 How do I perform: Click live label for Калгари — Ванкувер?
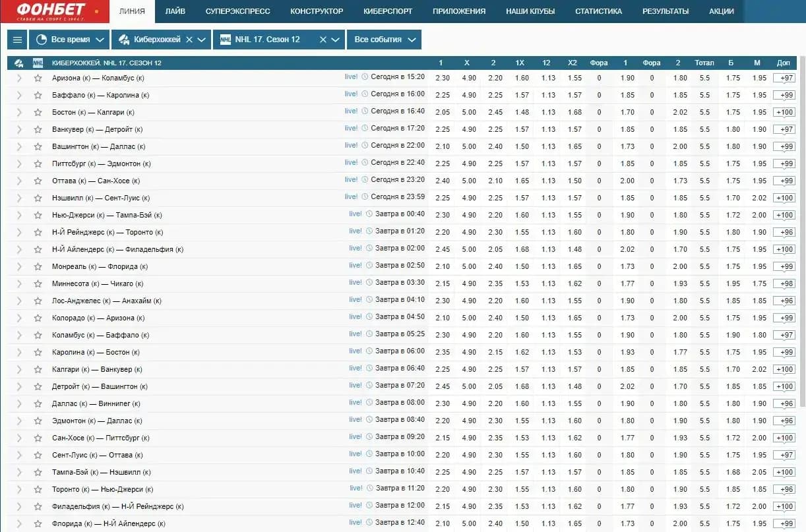click(x=356, y=368)
